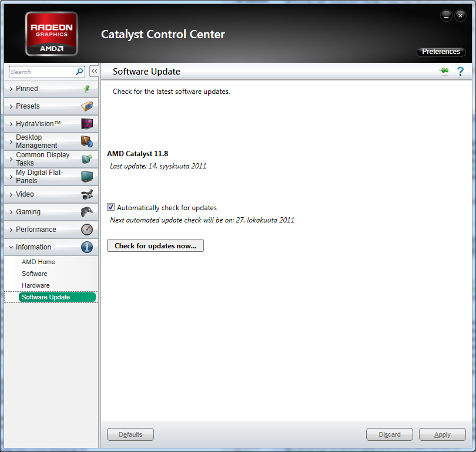The width and height of the screenshot is (476, 452).
Task: Close the Catalyst Control Center window
Action: (x=460, y=15)
